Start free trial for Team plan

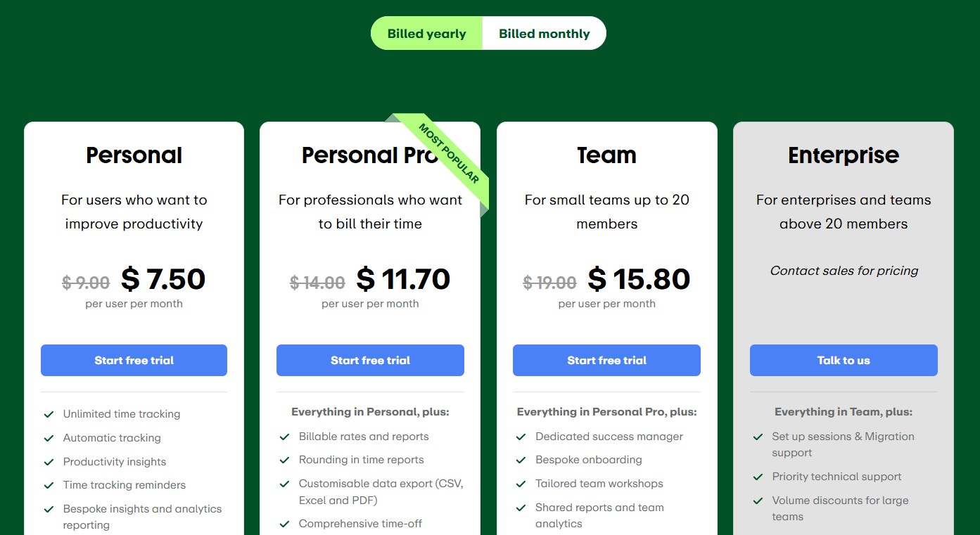[606, 360]
